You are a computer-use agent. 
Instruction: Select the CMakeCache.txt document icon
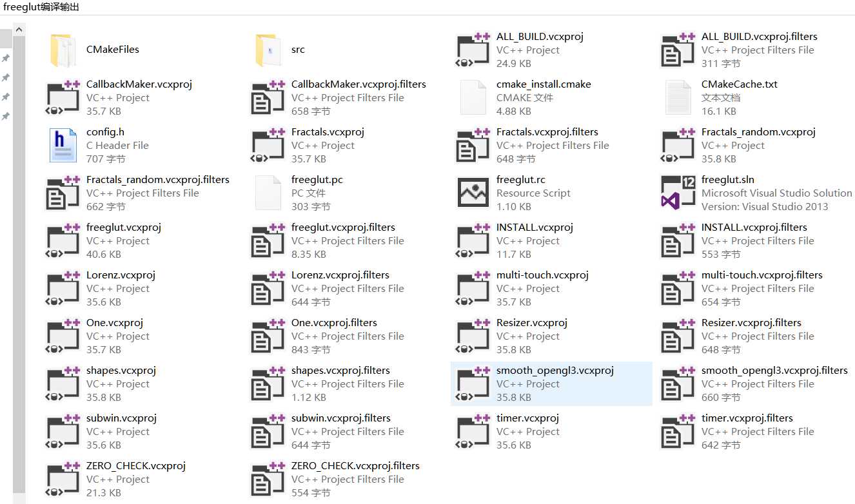[x=678, y=98]
